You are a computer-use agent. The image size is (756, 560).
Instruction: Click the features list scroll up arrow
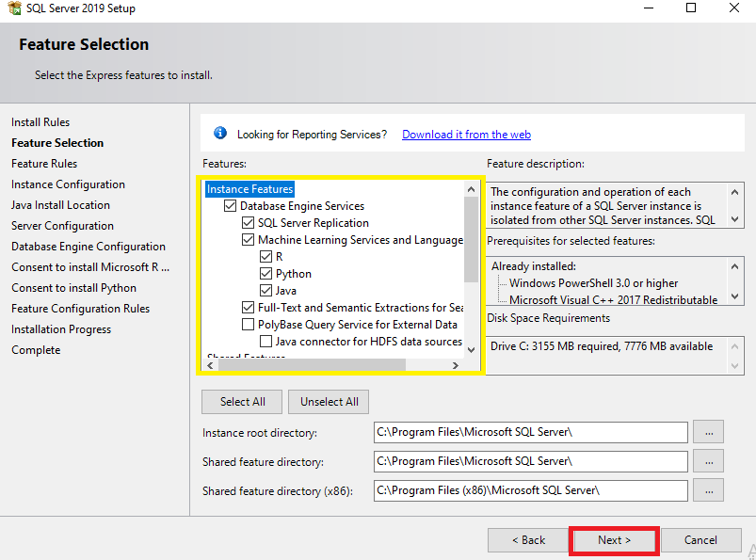pyautogui.click(x=471, y=189)
